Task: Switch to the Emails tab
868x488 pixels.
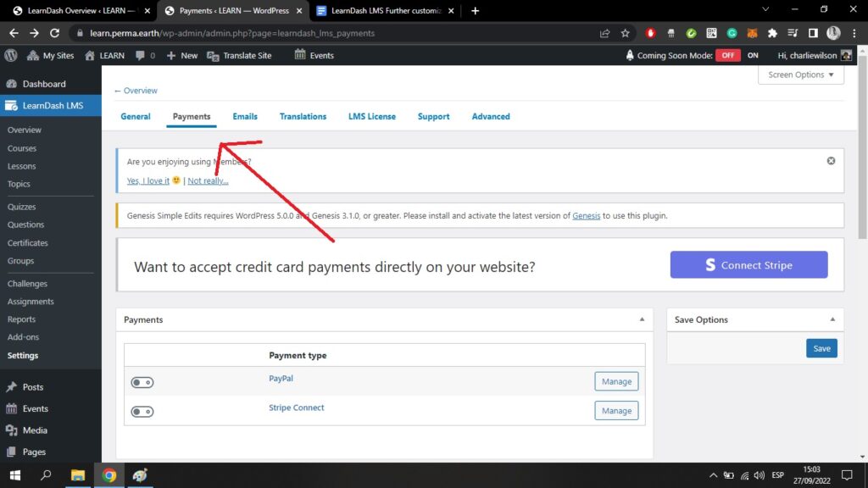Action: [245, 116]
